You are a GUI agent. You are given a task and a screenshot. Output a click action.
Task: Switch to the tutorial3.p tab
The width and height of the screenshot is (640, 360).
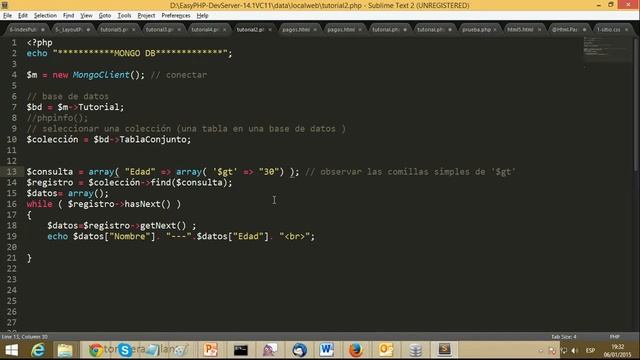pyautogui.click(x=160, y=30)
